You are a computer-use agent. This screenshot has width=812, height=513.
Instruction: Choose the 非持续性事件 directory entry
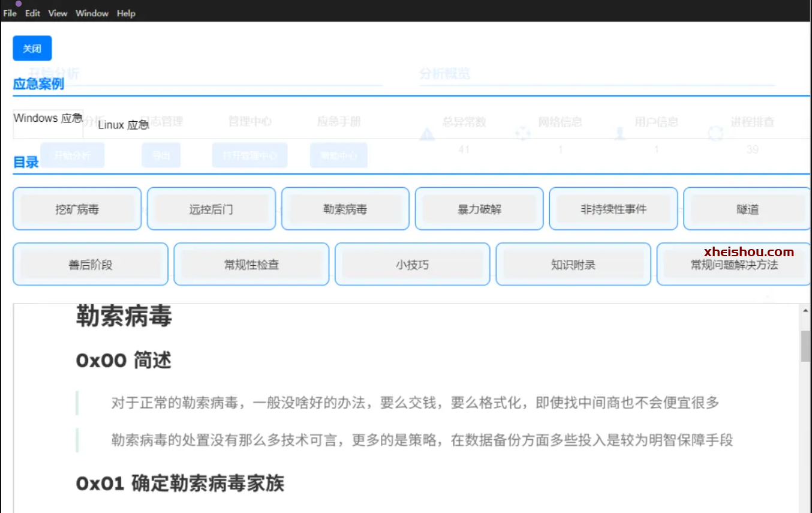tap(613, 209)
